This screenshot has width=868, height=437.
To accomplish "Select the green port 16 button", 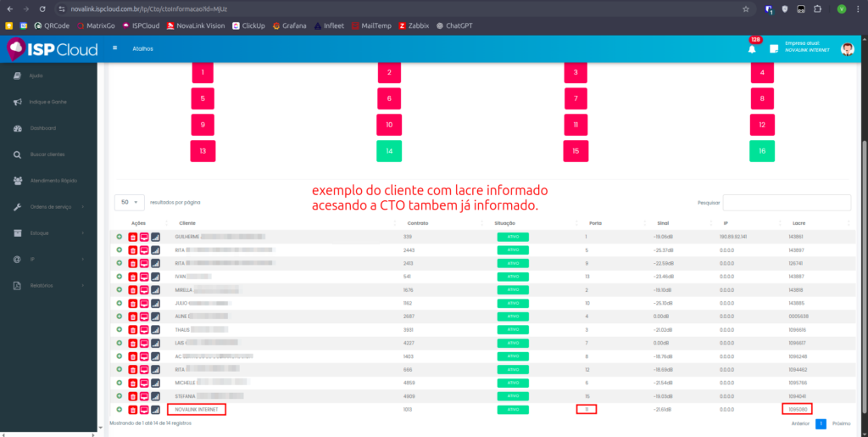I will pyautogui.click(x=762, y=151).
